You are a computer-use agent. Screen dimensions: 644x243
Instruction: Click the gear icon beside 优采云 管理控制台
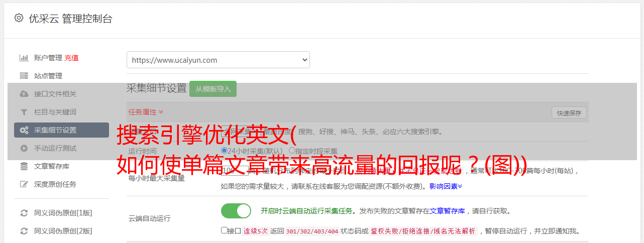19,18
